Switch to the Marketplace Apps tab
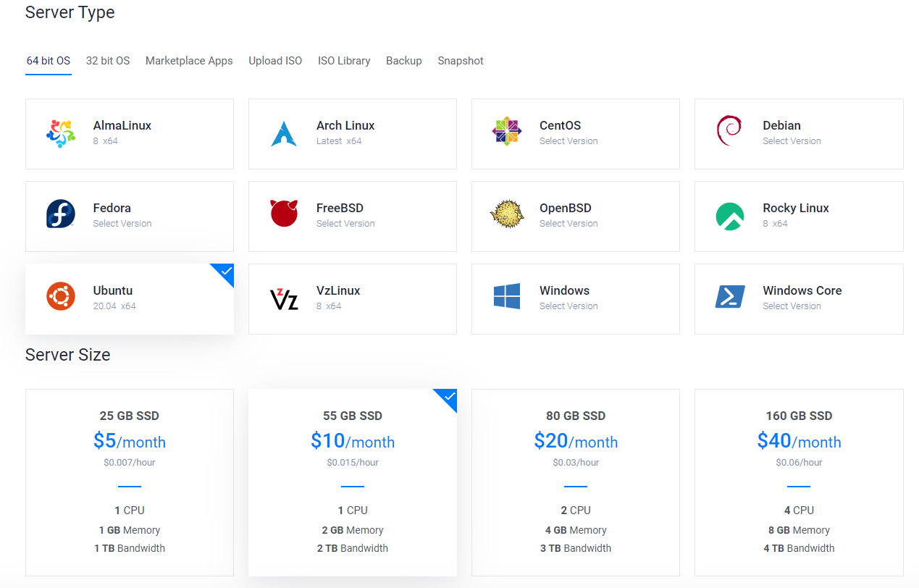919x588 pixels. (x=189, y=61)
